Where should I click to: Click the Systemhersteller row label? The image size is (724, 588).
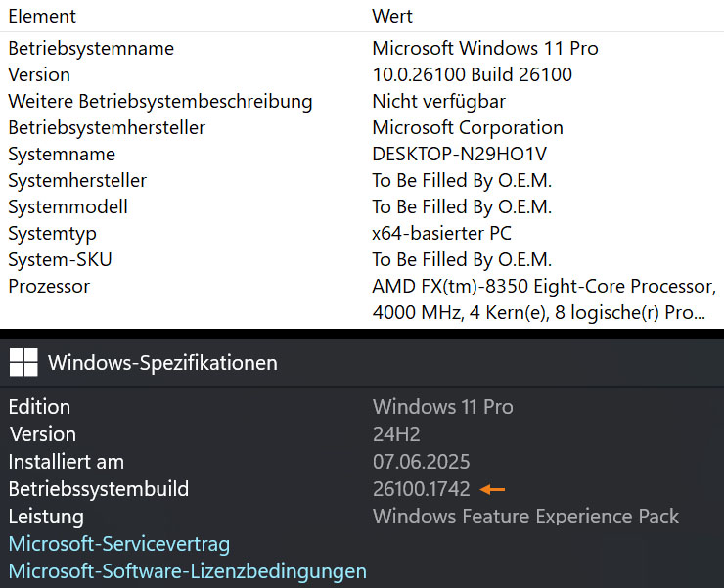click(77, 180)
